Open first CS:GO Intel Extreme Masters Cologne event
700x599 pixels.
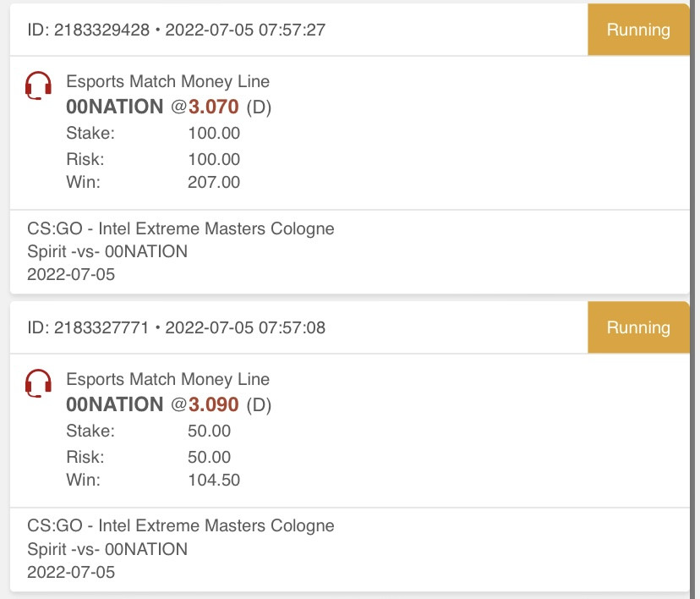[x=181, y=228]
